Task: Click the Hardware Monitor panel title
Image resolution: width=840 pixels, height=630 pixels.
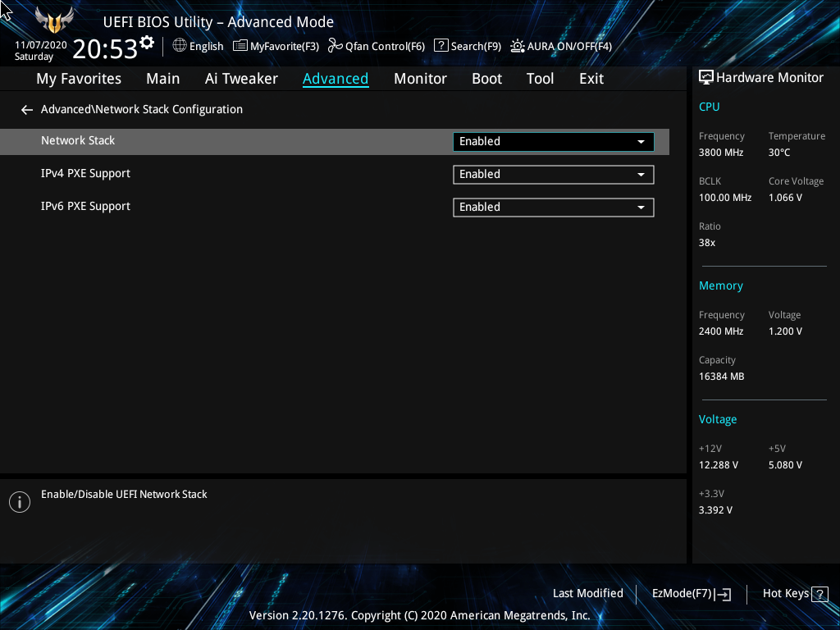Action: coord(769,78)
